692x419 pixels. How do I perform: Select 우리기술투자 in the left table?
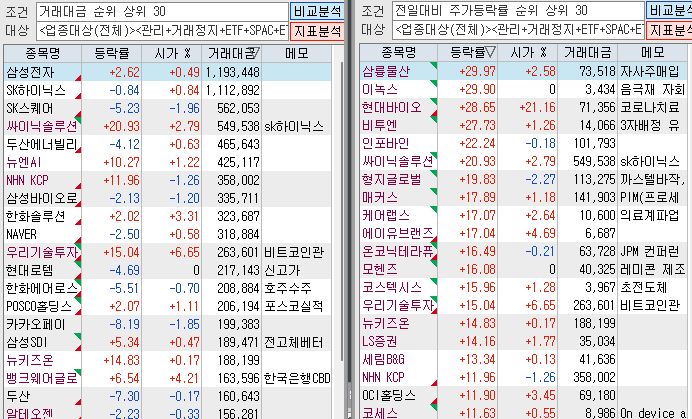[168, 252]
